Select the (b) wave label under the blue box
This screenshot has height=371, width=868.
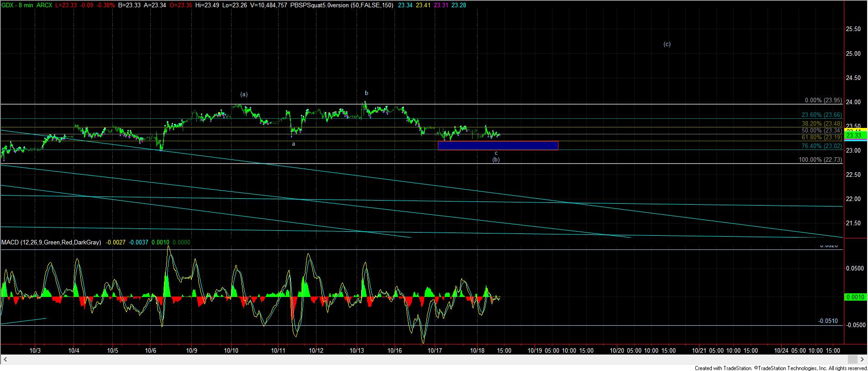coord(496,159)
